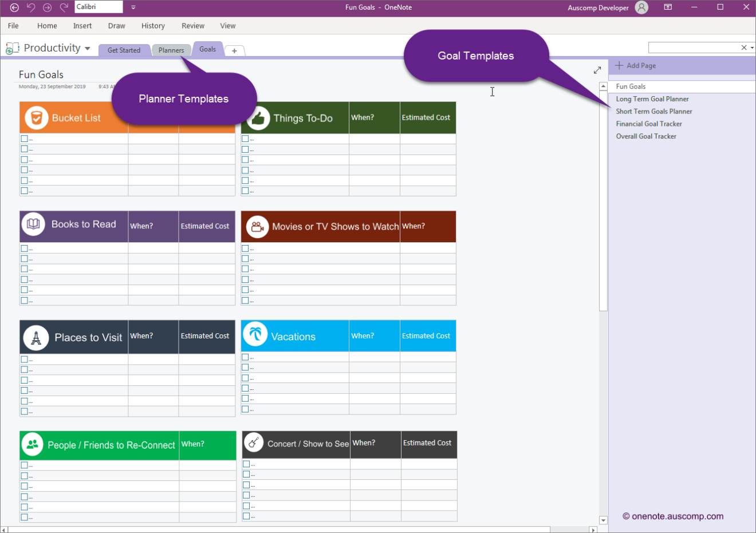
Task: Switch to the Planners section tab
Action: click(171, 50)
